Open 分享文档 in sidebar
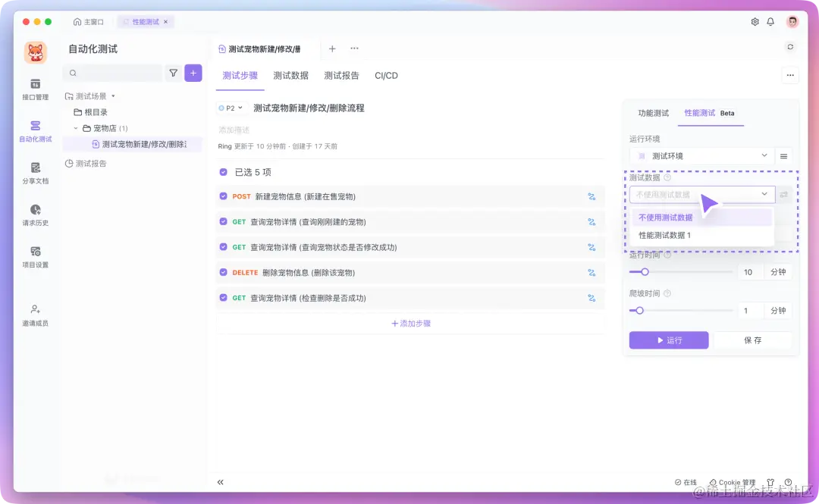This screenshot has width=819, height=504. pyautogui.click(x=35, y=173)
